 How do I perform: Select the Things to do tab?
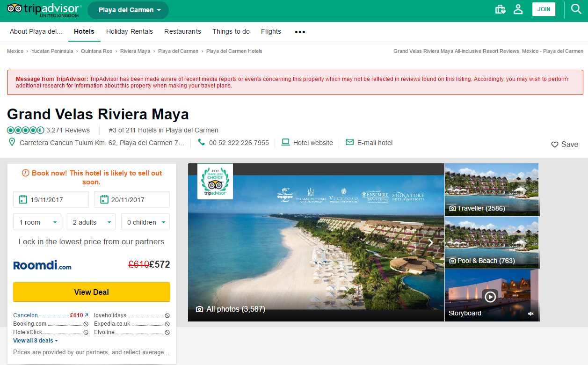[x=231, y=31]
